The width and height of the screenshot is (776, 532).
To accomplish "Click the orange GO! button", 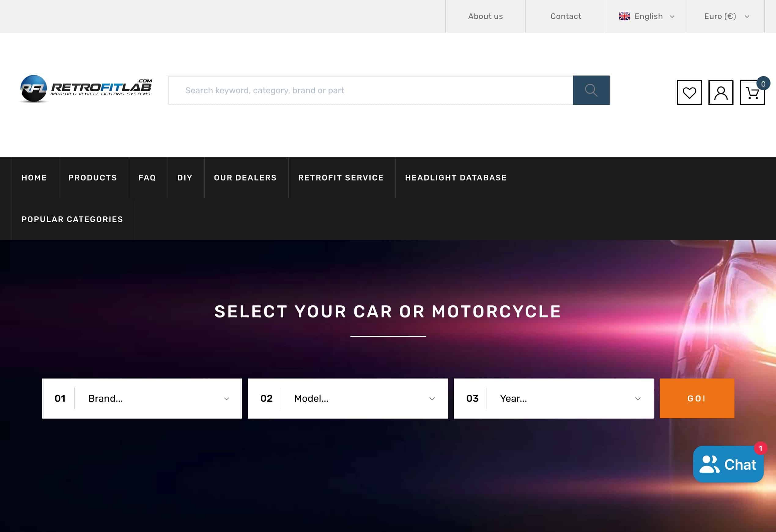I will pos(697,398).
